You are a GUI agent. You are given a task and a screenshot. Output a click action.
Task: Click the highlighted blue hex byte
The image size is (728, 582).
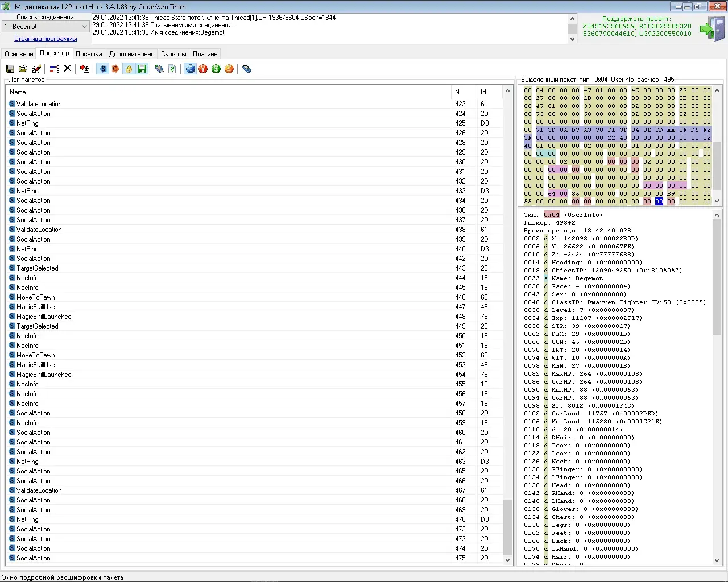659,201
